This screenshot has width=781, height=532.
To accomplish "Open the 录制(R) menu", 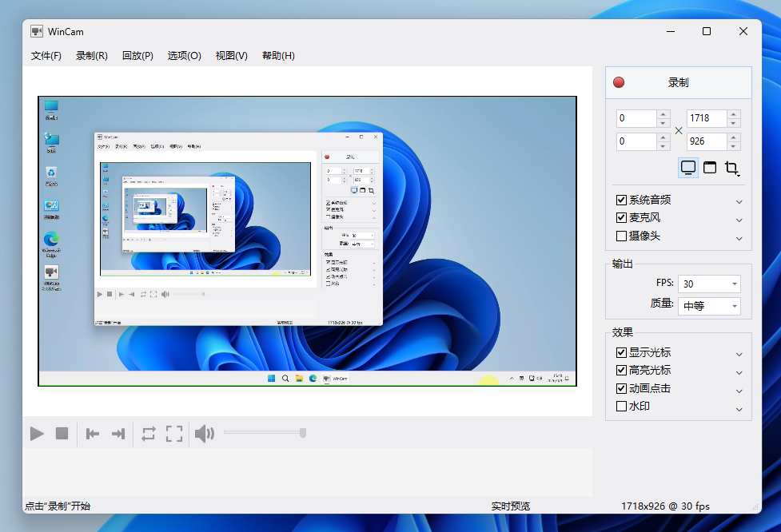I will pos(92,56).
